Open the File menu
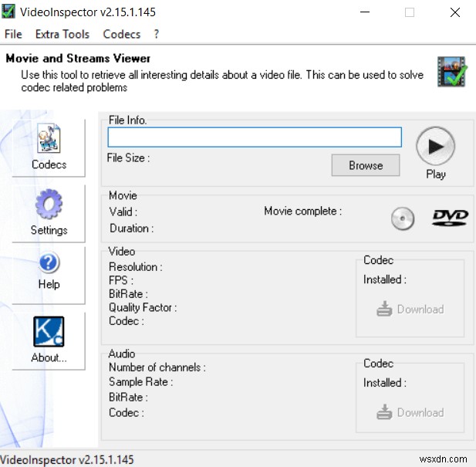 click(x=13, y=34)
